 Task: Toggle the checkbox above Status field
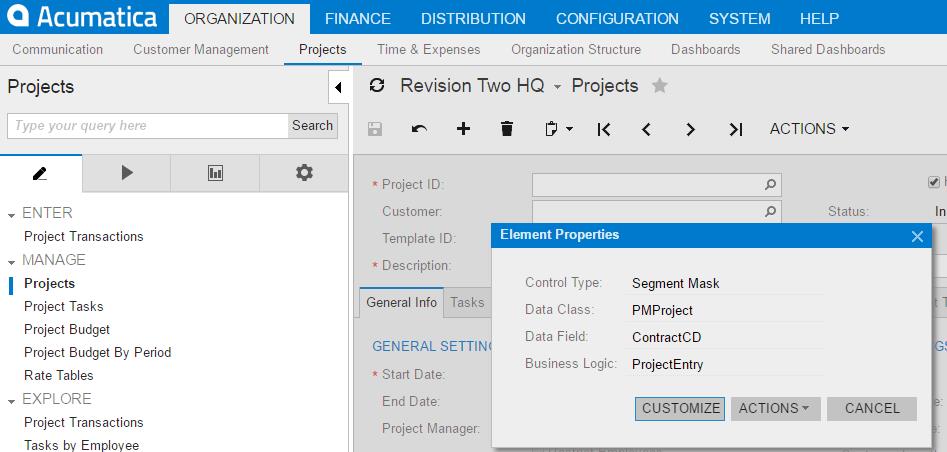(x=934, y=182)
